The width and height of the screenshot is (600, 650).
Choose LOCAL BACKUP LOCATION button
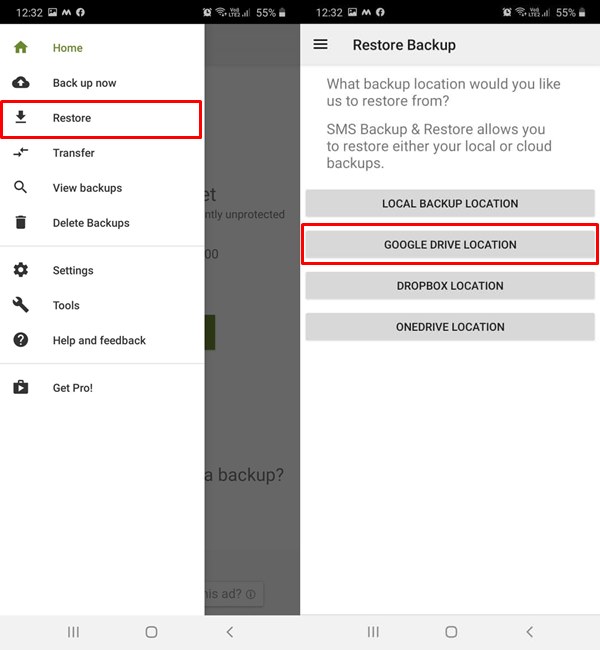450,203
